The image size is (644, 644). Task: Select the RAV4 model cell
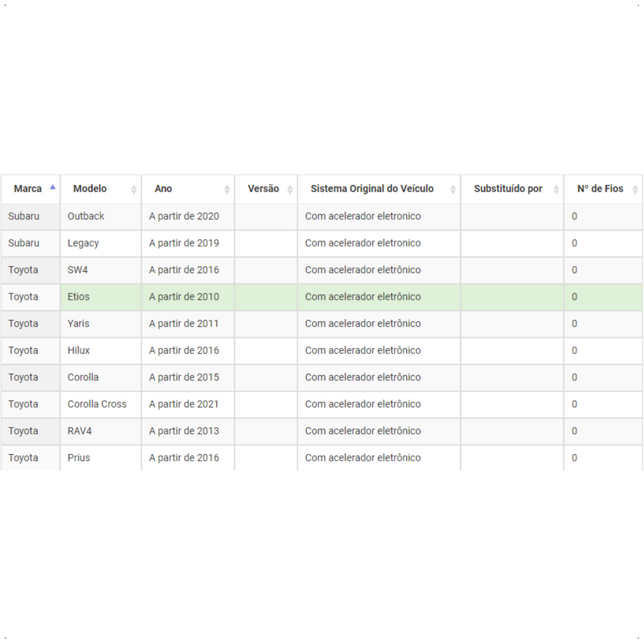click(x=101, y=431)
